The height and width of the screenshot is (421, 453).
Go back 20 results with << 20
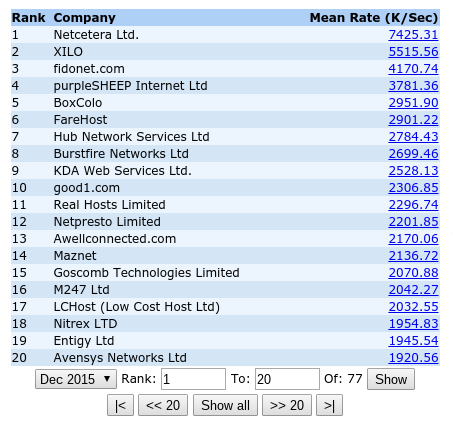[x=163, y=405]
